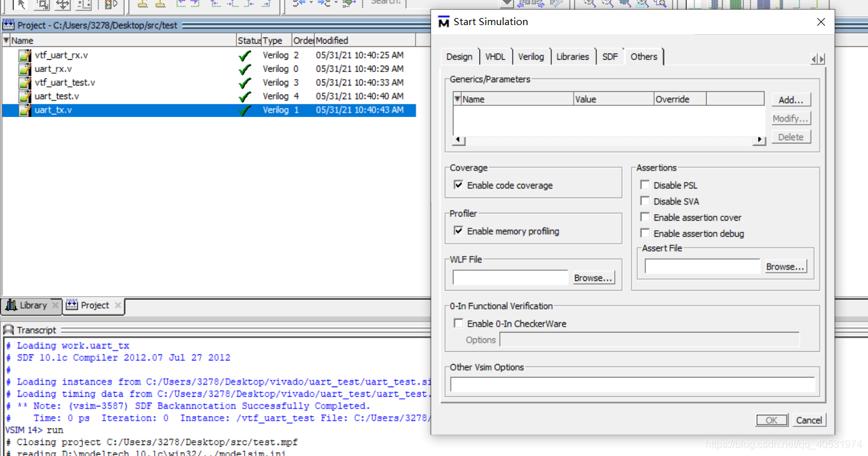Select file name uart_test.v

57,96
